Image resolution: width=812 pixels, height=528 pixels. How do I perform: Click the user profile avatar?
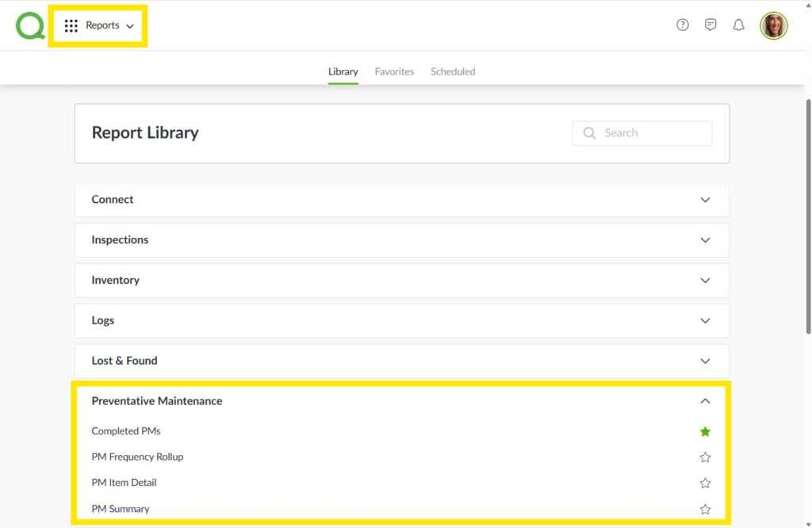773,25
